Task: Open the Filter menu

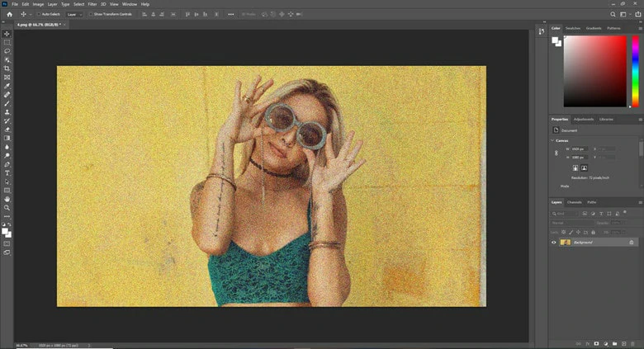Action: pyautogui.click(x=92, y=4)
